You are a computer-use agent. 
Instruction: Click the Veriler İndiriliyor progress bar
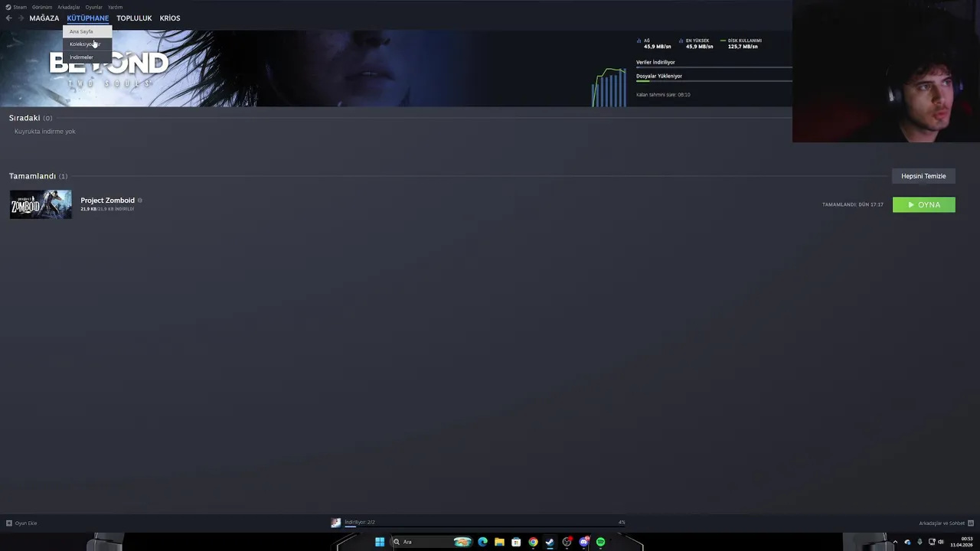[x=714, y=67]
